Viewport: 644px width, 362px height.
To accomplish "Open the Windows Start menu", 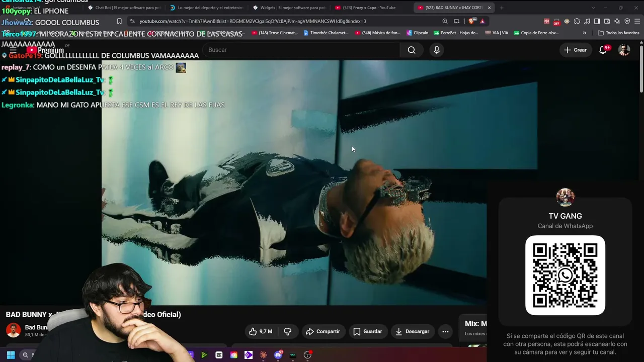I will [11, 355].
